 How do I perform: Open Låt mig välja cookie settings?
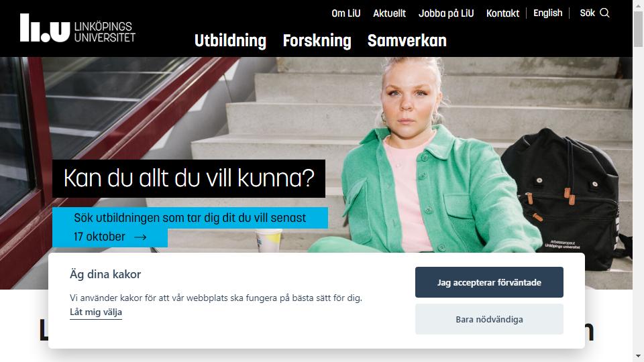point(96,312)
